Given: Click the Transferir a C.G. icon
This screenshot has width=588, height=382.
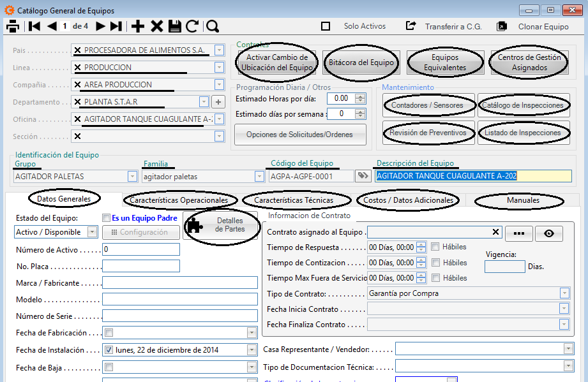Looking at the screenshot, I should click(x=411, y=26).
